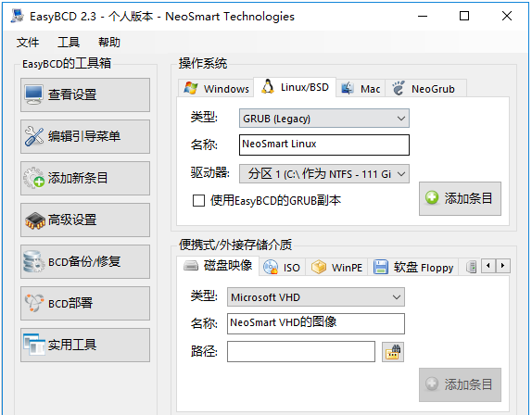
Task: Click database icon beside BCD备份/修复
Action: coord(33,261)
